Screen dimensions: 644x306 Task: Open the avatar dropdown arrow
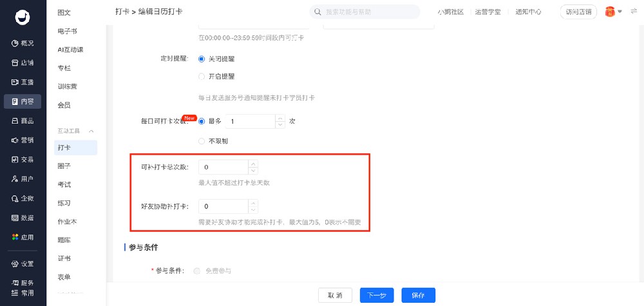coord(620,11)
